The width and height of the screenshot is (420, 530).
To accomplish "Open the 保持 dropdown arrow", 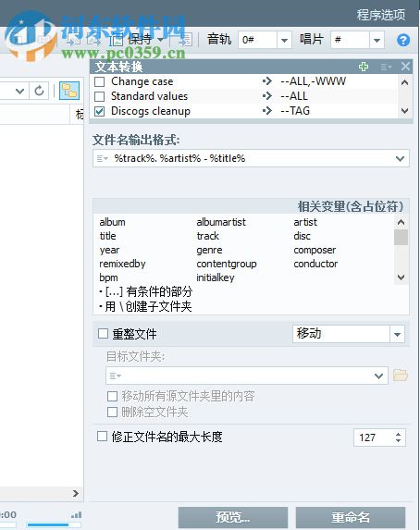I will click(x=161, y=40).
